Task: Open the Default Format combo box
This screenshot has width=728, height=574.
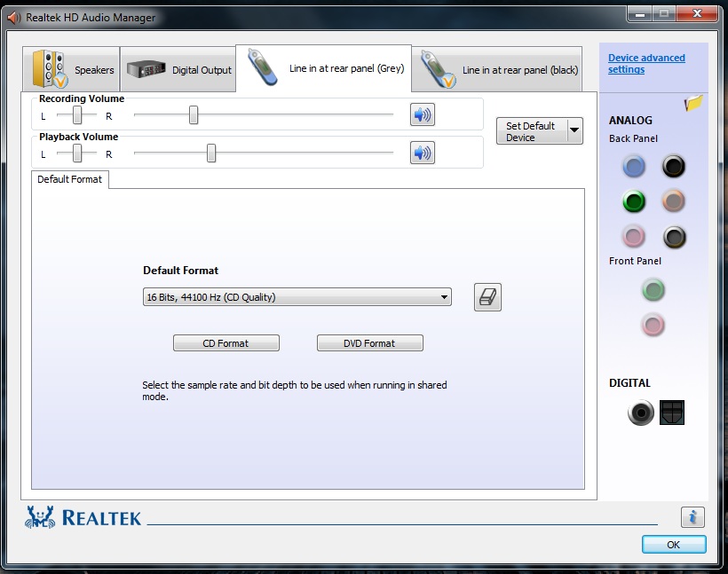Action: coord(297,297)
